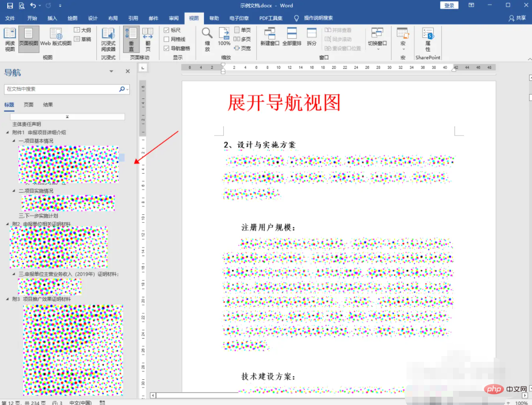Open Ribbon Display Options icon

point(471,5)
